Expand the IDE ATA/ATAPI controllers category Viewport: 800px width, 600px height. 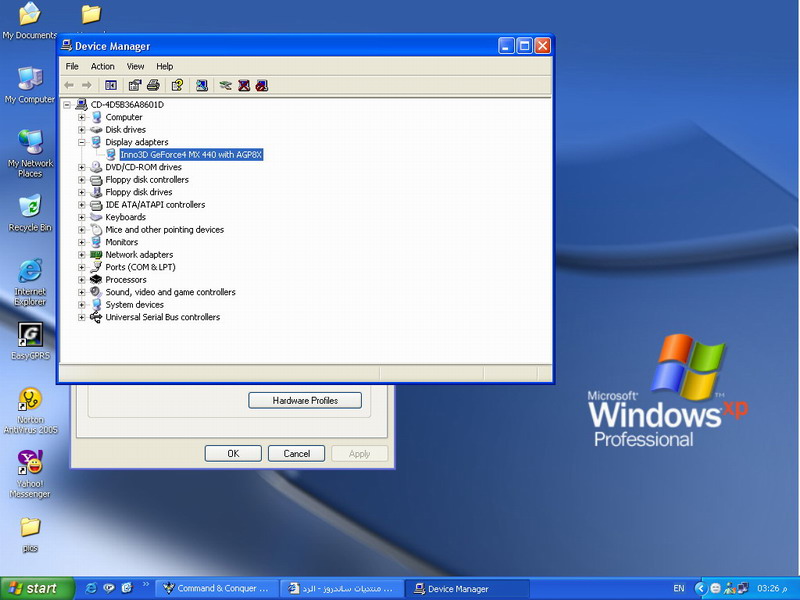tap(81, 205)
